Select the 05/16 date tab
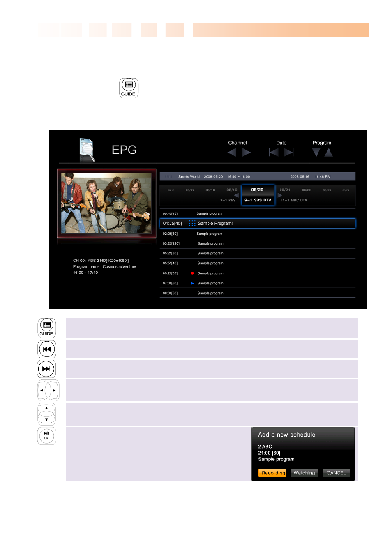 tap(171, 190)
